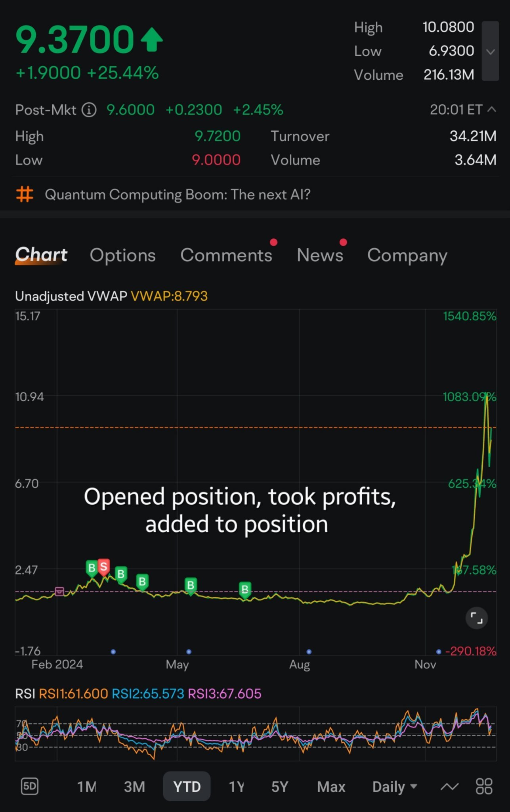This screenshot has height=812, width=510.
Task: Open the Daily interval dropdown
Action: pyautogui.click(x=395, y=786)
